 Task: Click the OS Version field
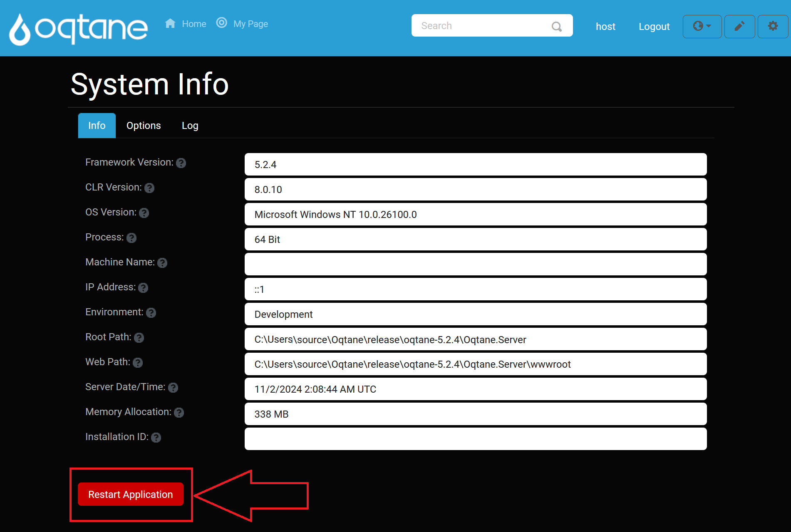pyautogui.click(x=476, y=214)
